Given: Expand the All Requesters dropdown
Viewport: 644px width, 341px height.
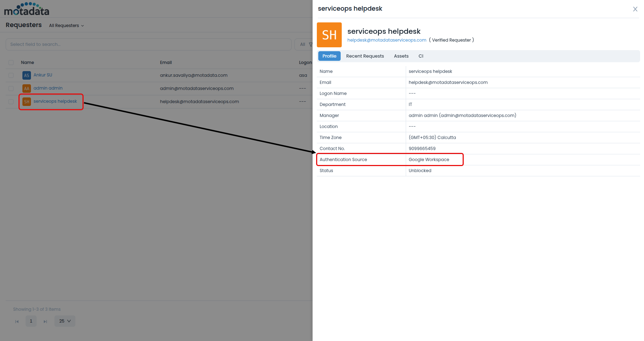Looking at the screenshot, I should [x=66, y=26].
